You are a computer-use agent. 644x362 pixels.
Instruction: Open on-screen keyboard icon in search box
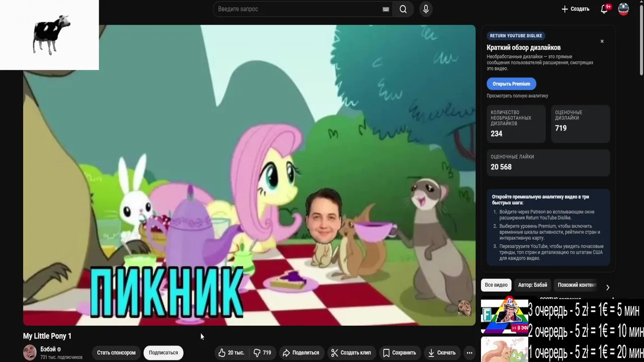click(386, 9)
